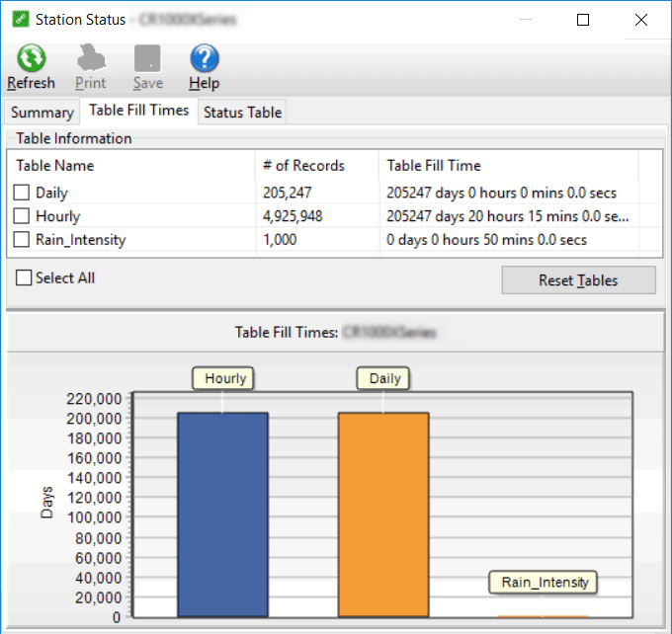Click the Hourly table name text
Viewport: 672px width, 634px height.
click(58, 216)
